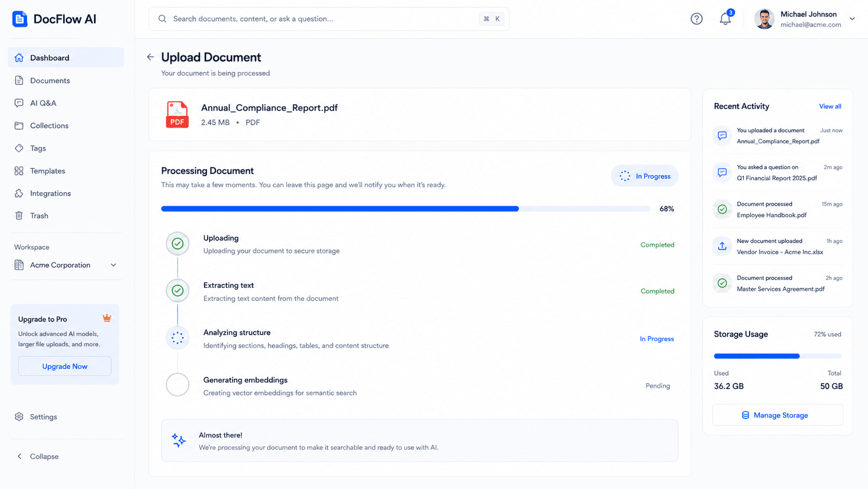Click View all in Recent Activity
The image size is (868, 489).
click(x=830, y=107)
